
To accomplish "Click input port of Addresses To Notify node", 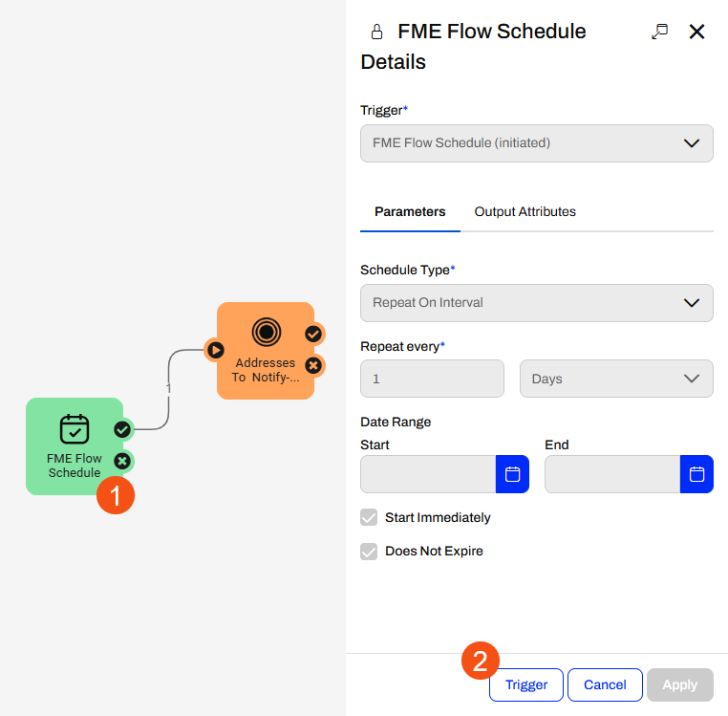I will (x=216, y=350).
